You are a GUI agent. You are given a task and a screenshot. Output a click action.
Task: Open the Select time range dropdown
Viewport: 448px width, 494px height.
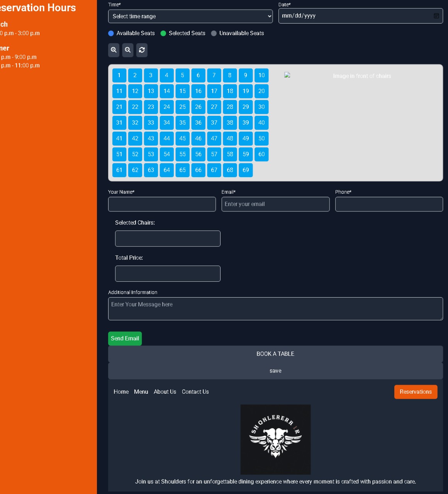pyautogui.click(x=190, y=16)
